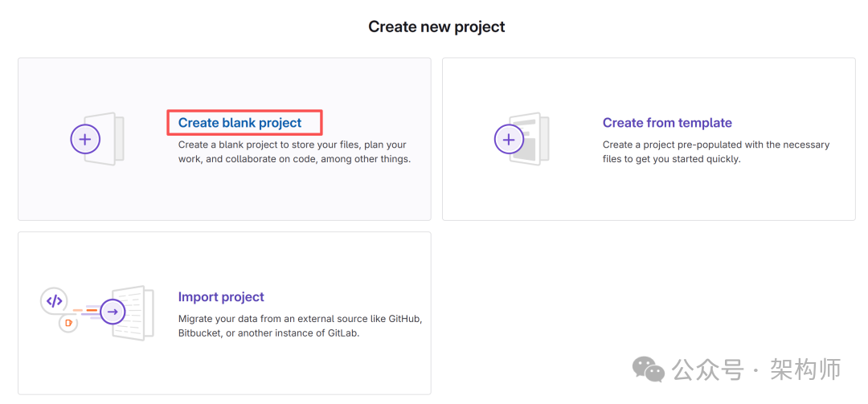Open the Create from template link
Viewport: 868px width, 404px height.
pyautogui.click(x=666, y=123)
